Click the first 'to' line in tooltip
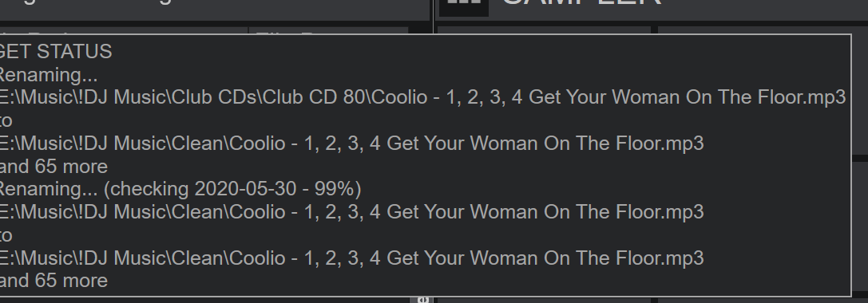The height and width of the screenshot is (303, 868). tap(6, 120)
